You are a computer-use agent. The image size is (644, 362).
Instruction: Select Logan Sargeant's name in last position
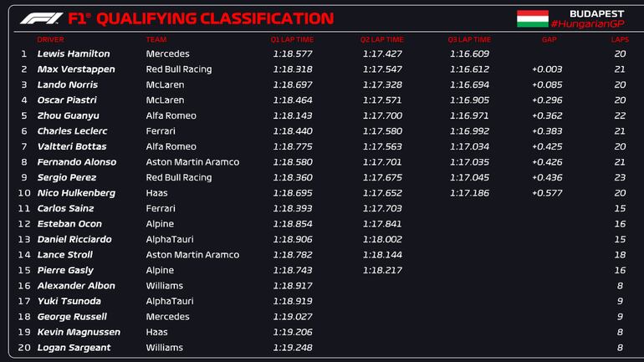click(74, 348)
